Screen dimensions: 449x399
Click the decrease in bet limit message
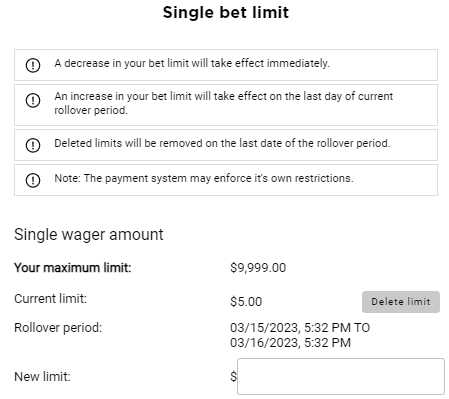(192, 63)
